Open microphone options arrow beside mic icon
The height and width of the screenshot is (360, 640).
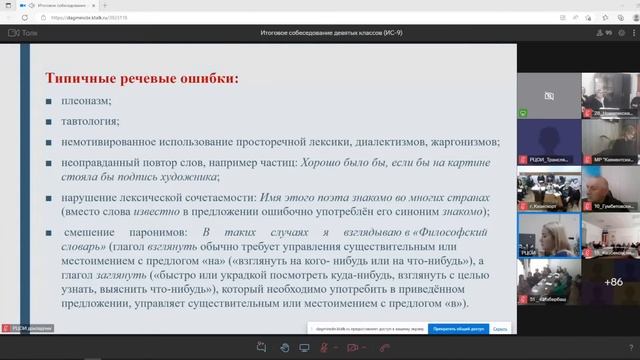point(336,348)
